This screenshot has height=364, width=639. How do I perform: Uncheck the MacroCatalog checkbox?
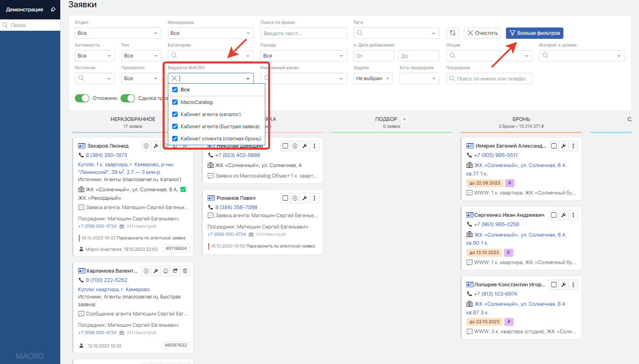point(175,102)
